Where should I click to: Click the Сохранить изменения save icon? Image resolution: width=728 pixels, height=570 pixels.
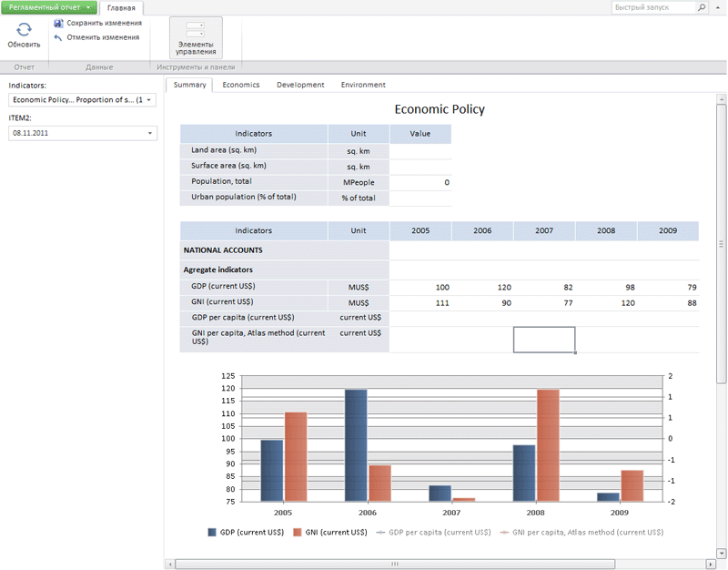59,23
